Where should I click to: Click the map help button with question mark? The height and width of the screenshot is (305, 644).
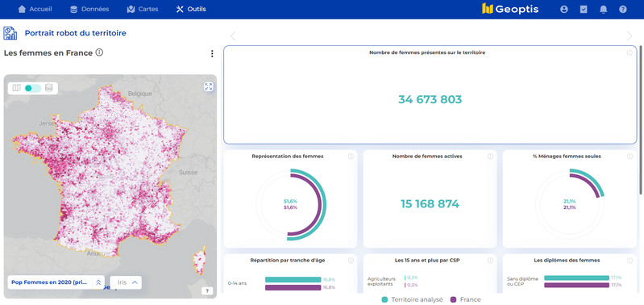[x=207, y=291]
